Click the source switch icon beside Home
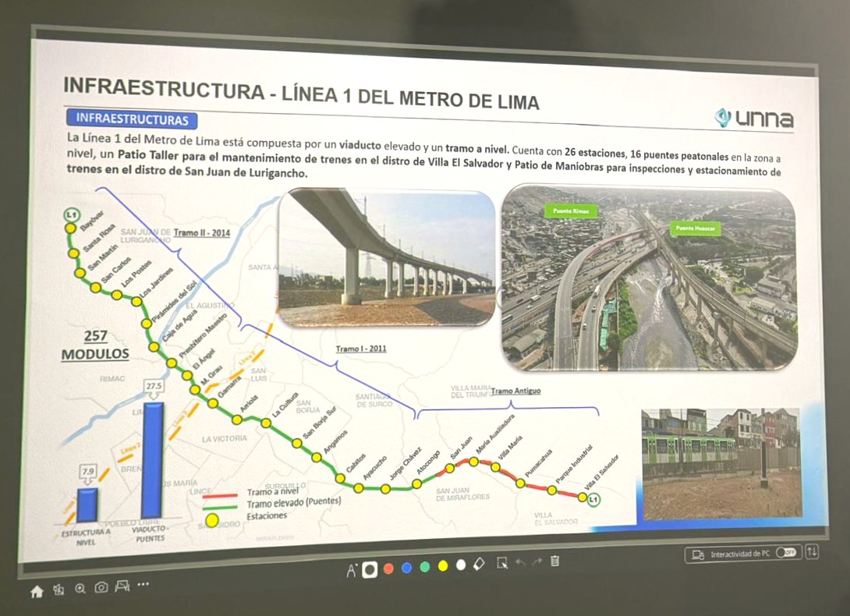The image size is (850, 616). [x=58, y=591]
